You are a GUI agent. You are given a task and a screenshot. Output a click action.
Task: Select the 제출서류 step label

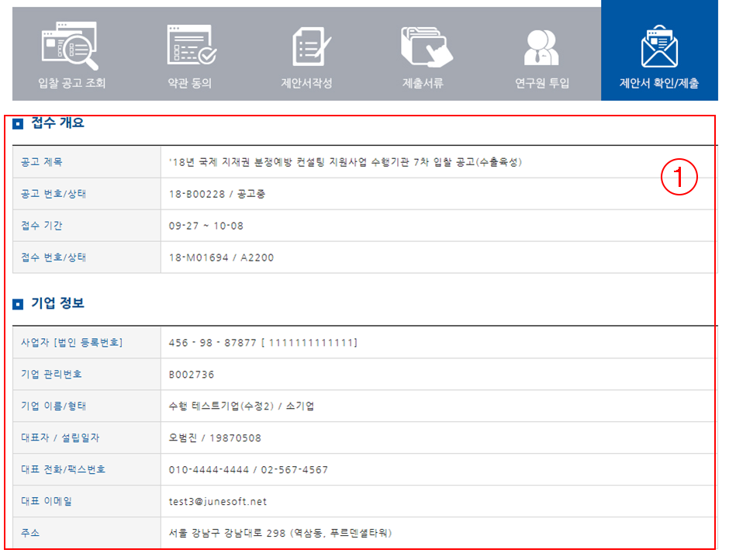[x=423, y=83]
